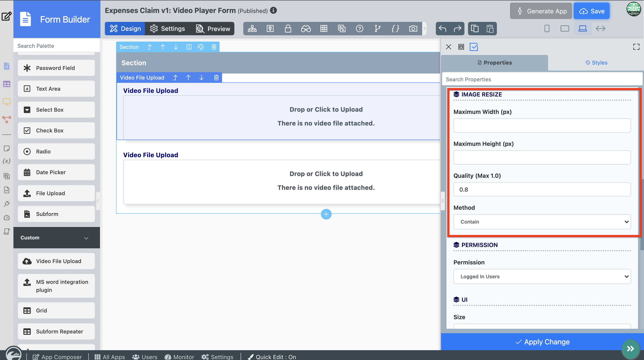
Task: Click the Apply Change button
Action: pyautogui.click(x=542, y=341)
